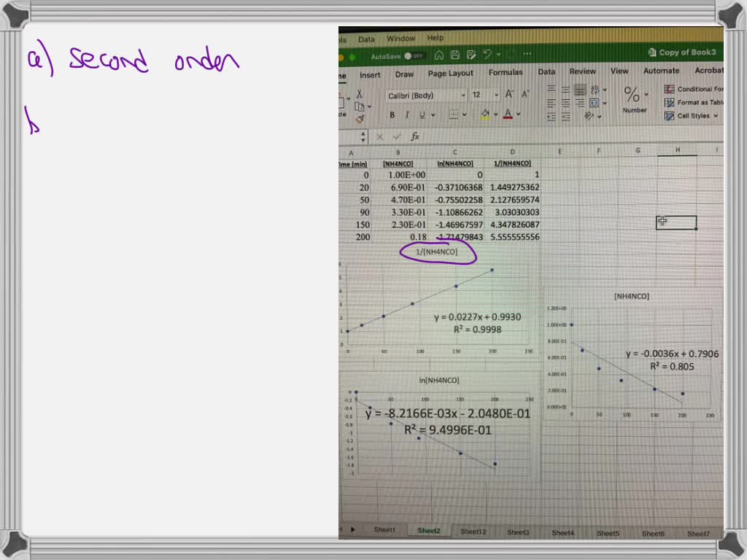
Task: Switch to the Sheet12 tab
Action: [x=473, y=532]
